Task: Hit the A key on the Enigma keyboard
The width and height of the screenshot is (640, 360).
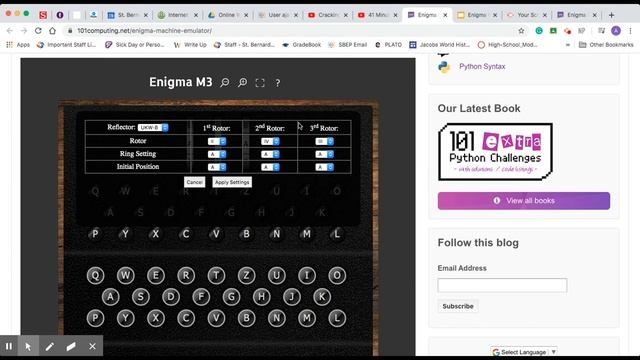Action: coord(110,297)
